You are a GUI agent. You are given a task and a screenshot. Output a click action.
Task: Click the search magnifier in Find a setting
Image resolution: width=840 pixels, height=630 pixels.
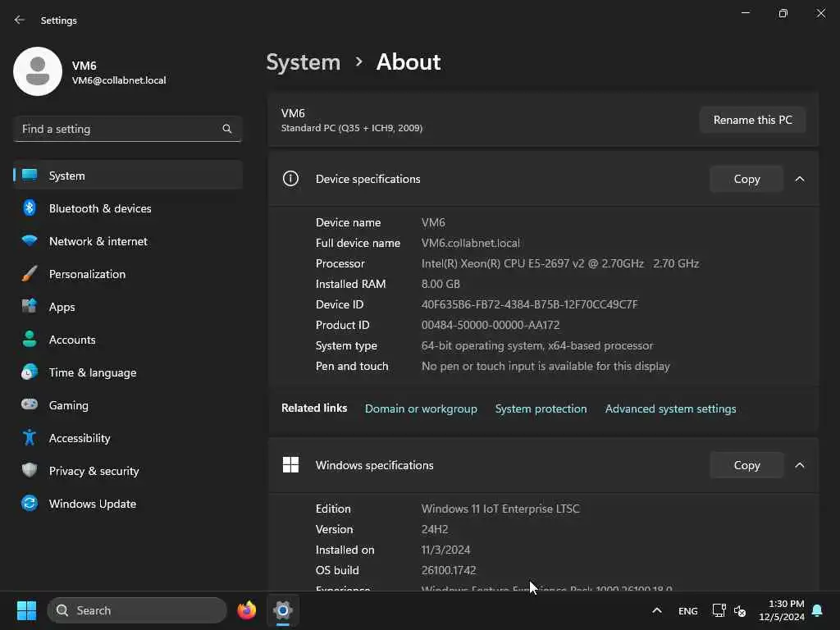tap(227, 129)
